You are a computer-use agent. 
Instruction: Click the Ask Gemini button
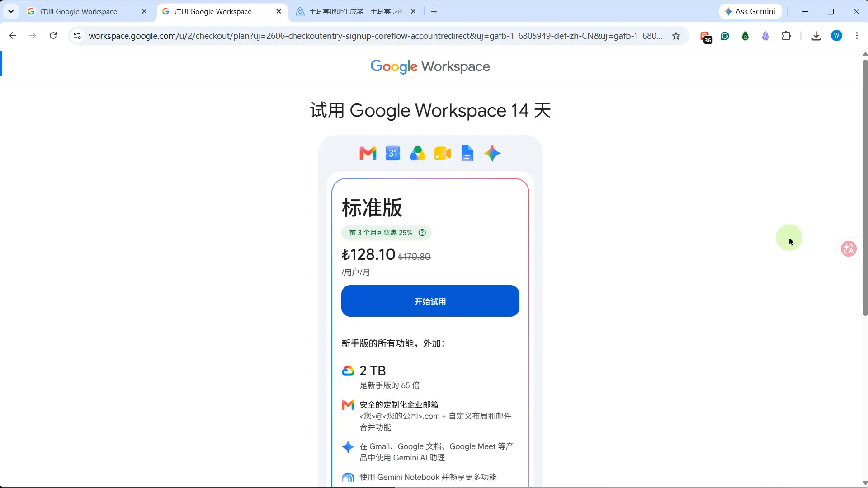click(x=750, y=11)
